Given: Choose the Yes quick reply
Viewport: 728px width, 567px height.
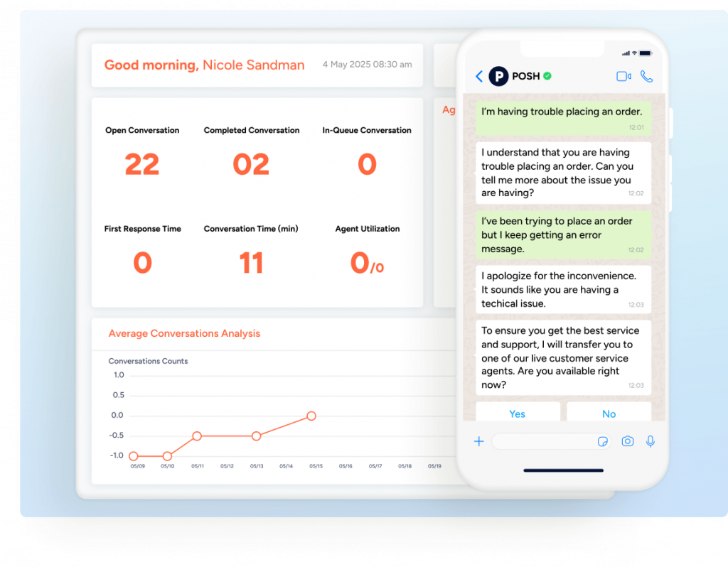Looking at the screenshot, I should click(x=518, y=413).
